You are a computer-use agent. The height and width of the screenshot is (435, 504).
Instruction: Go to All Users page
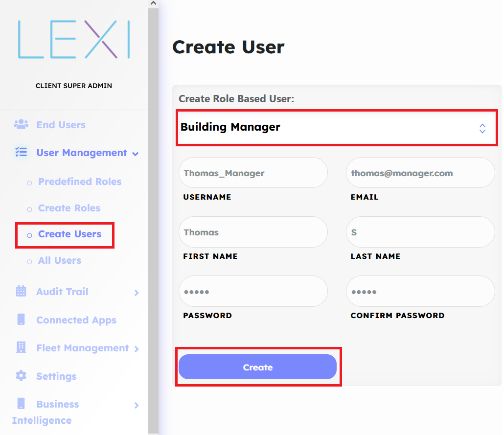pos(60,260)
